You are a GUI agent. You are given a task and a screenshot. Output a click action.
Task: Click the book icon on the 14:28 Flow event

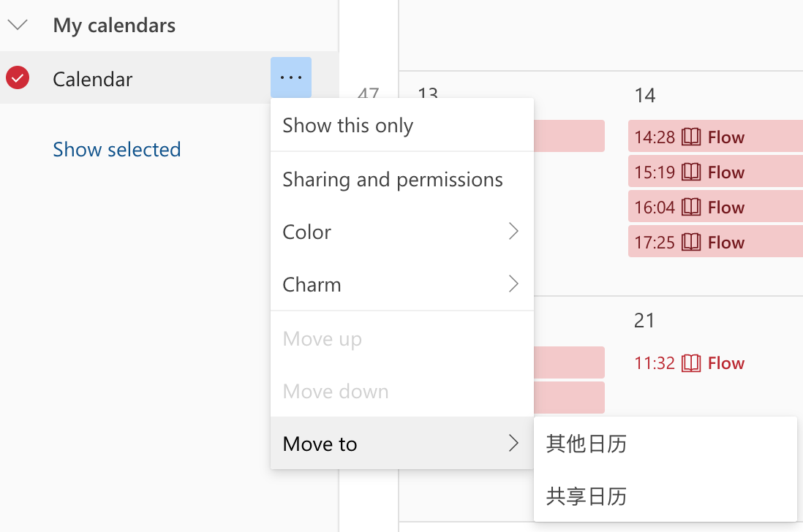pyautogui.click(x=690, y=137)
